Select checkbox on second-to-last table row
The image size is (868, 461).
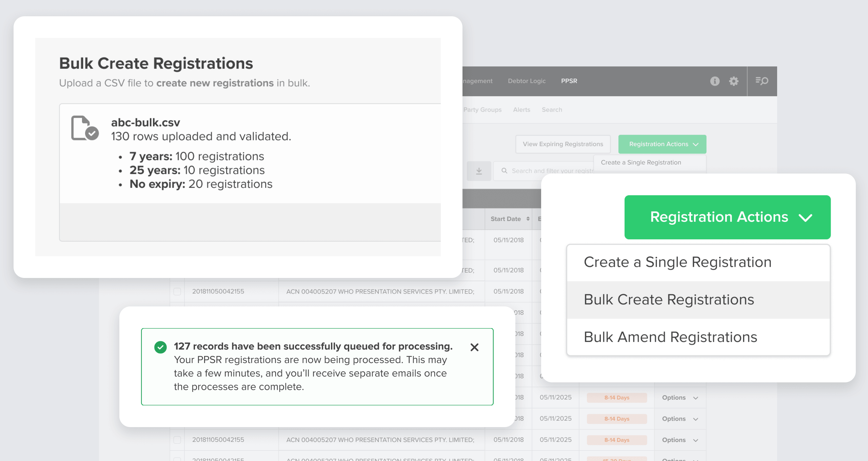point(177,440)
